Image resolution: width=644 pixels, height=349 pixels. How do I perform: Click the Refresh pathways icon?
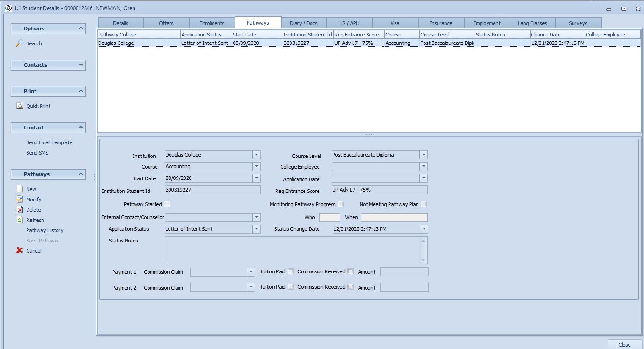click(x=20, y=220)
